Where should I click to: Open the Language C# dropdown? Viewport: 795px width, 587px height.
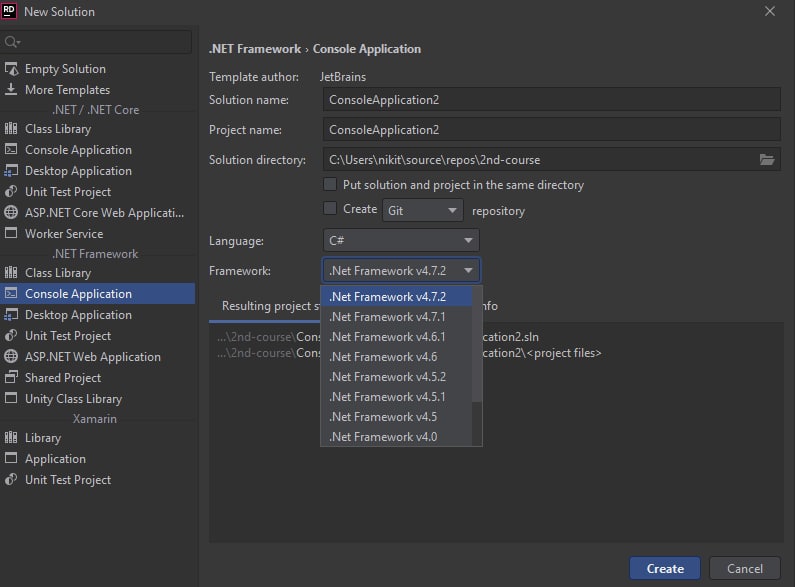coord(401,240)
